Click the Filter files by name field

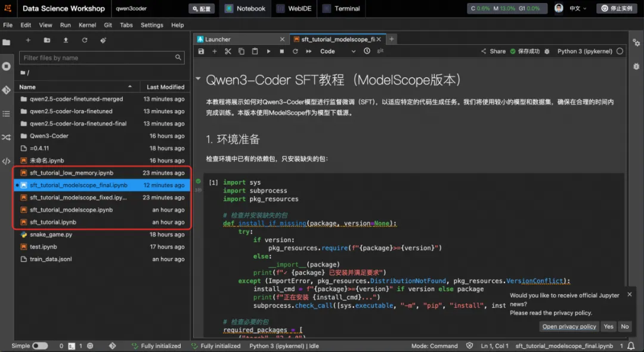click(x=102, y=58)
